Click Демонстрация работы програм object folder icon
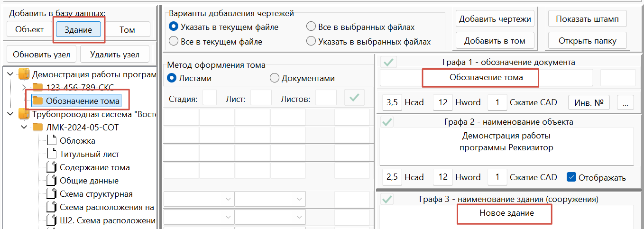The image size is (644, 229). (x=24, y=74)
